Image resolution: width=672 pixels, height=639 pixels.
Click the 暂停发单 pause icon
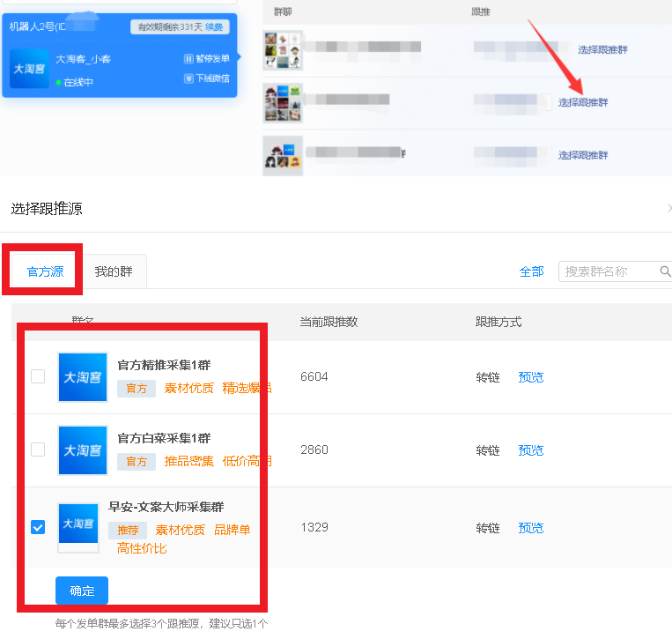coord(188,59)
